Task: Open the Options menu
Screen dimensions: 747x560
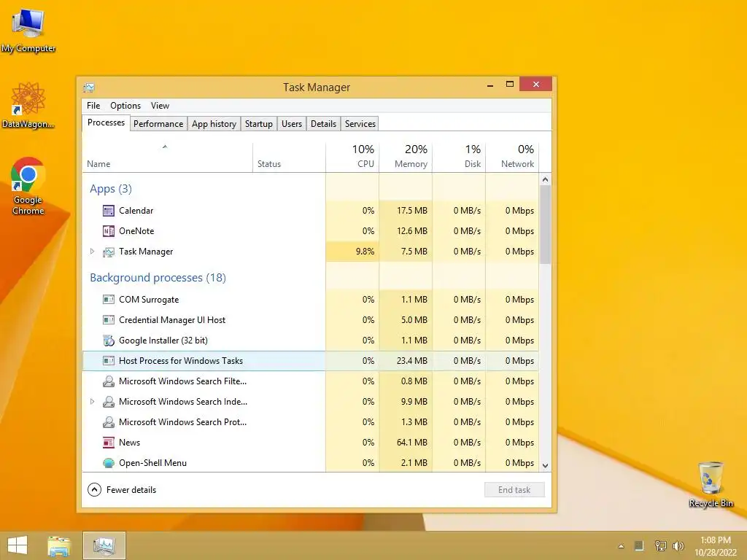Action: coord(125,106)
